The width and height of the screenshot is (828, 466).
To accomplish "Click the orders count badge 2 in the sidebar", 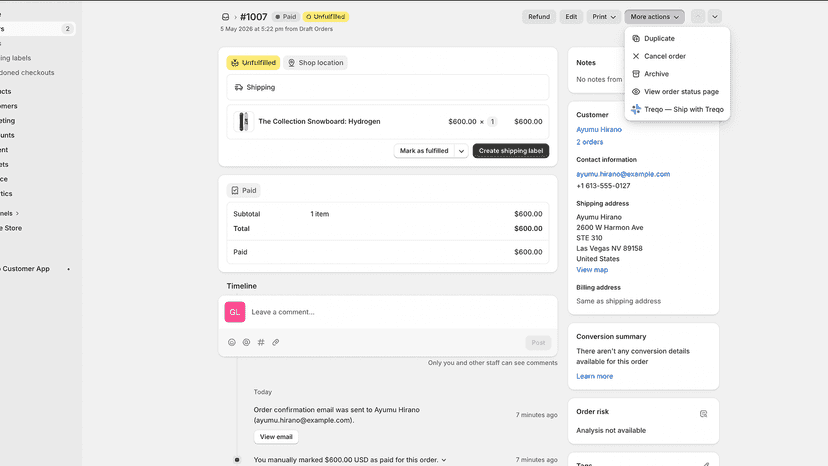I will click(x=67, y=29).
